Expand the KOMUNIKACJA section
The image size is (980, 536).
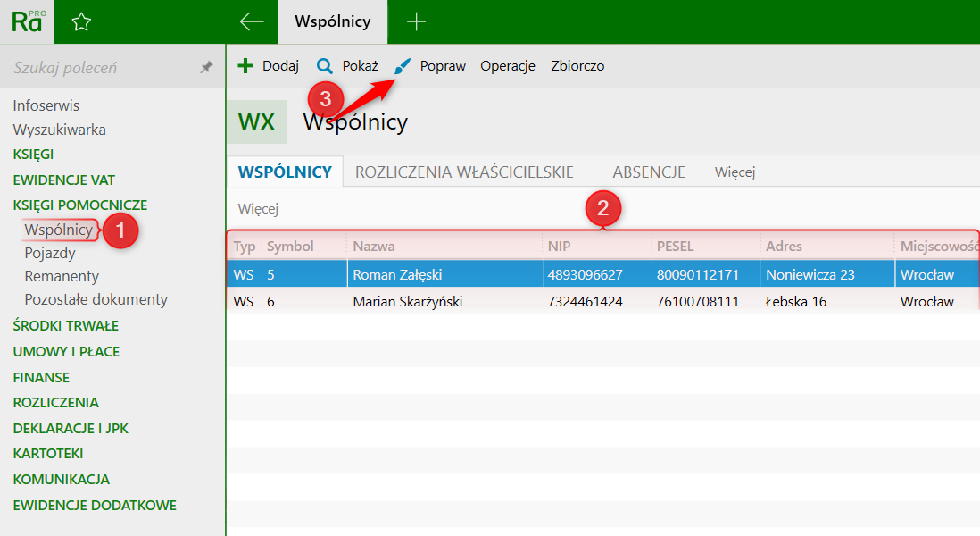(62, 479)
